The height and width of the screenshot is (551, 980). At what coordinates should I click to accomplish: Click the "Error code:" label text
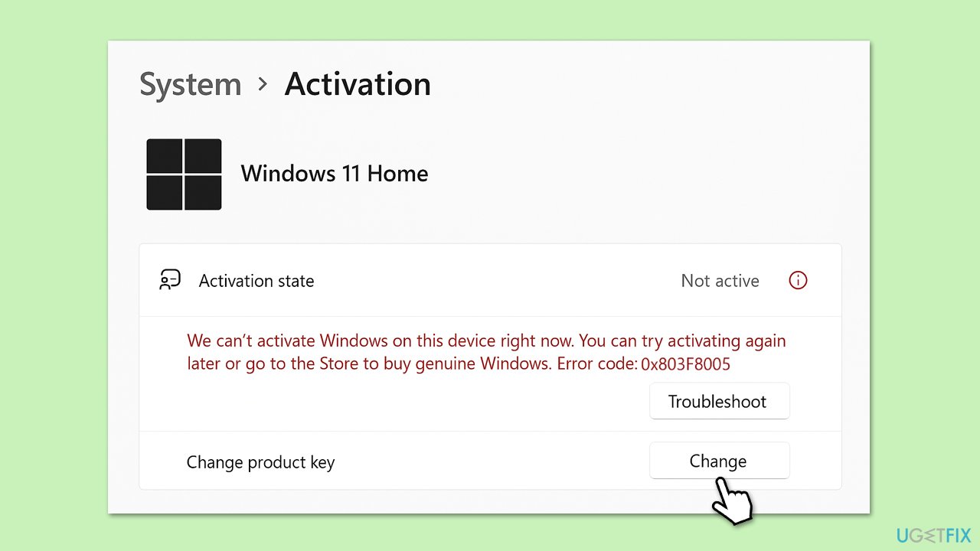click(596, 364)
